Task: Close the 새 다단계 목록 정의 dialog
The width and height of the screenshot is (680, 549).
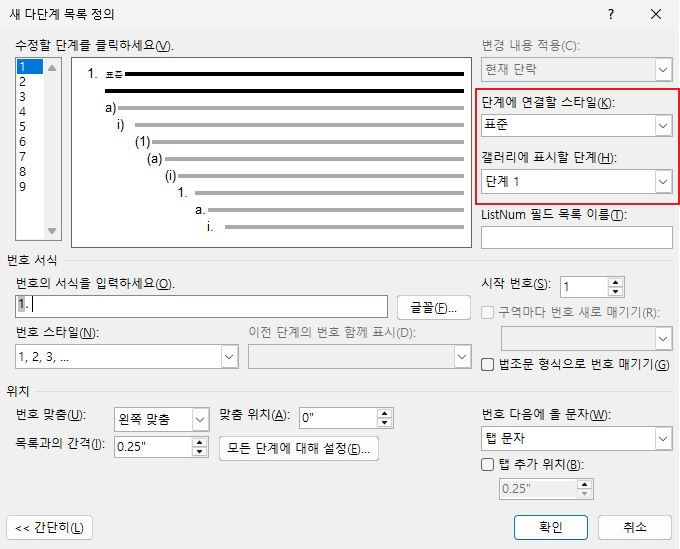Action: coord(656,14)
